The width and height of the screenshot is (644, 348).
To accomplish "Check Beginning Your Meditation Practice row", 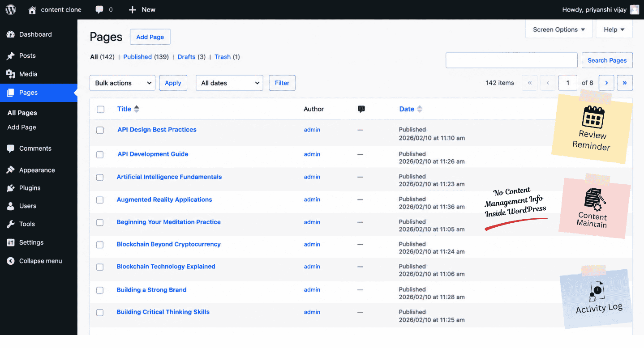I will click(x=100, y=222).
